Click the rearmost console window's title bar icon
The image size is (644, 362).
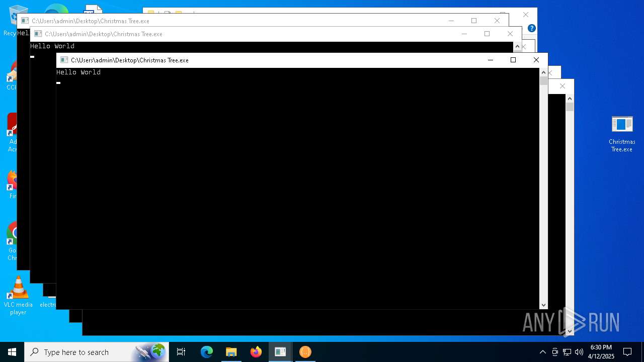tap(25, 21)
